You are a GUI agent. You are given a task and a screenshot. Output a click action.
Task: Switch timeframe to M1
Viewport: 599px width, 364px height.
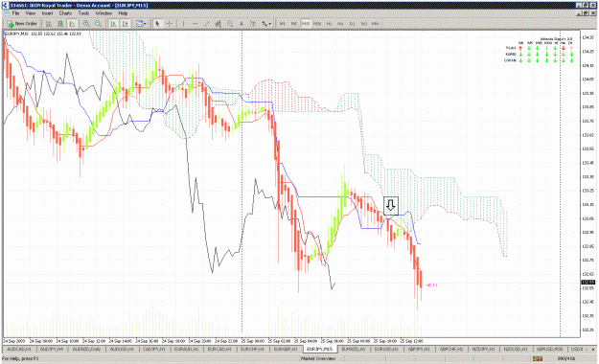click(283, 24)
